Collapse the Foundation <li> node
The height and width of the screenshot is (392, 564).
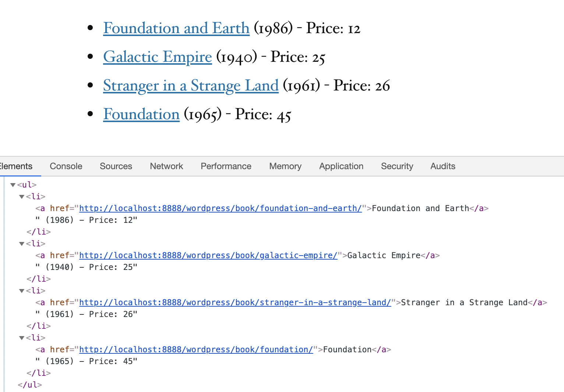(x=21, y=338)
